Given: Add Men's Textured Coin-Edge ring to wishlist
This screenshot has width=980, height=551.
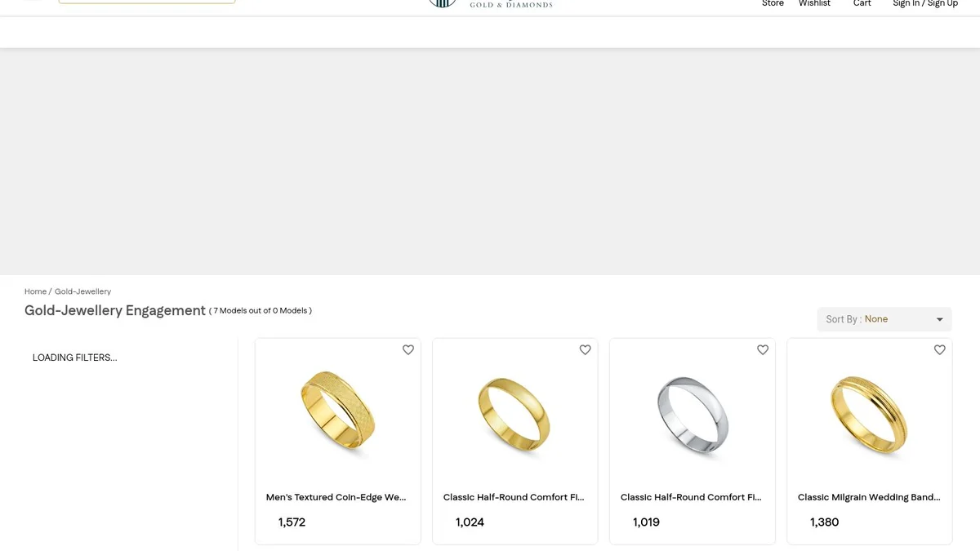Looking at the screenshot, I should [x=408, y=350].
